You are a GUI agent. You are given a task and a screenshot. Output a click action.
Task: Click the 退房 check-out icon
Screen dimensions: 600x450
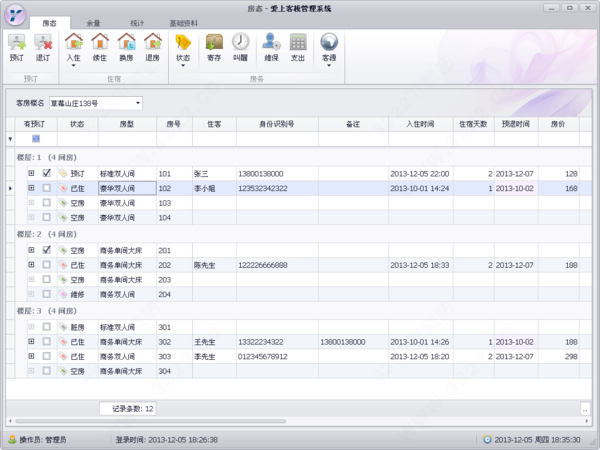click(153, 42)
